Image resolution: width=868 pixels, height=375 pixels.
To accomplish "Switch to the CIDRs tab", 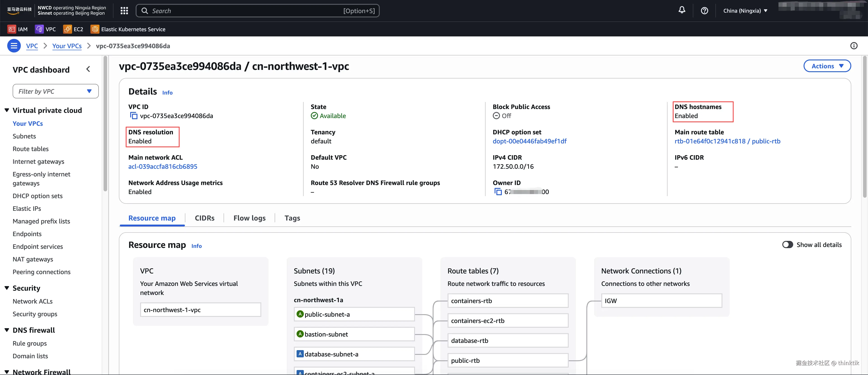I will (205, 218).
